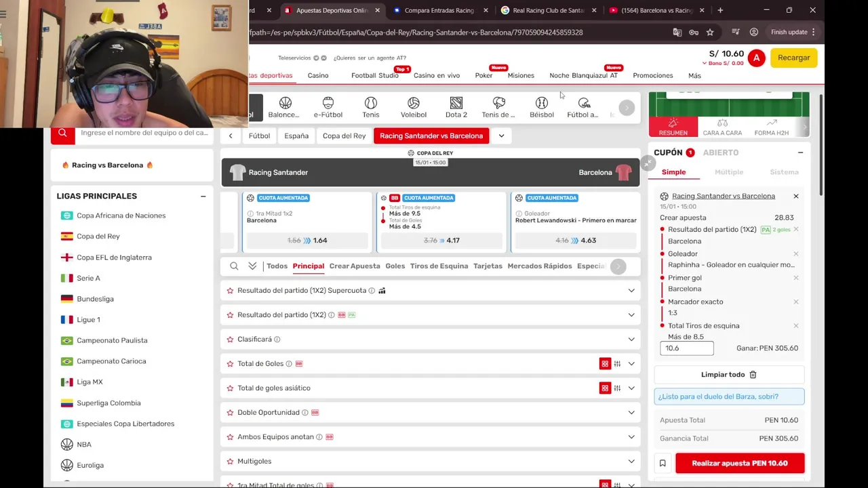Expand Resultado del partido (1X2) Supercuota

631,291
